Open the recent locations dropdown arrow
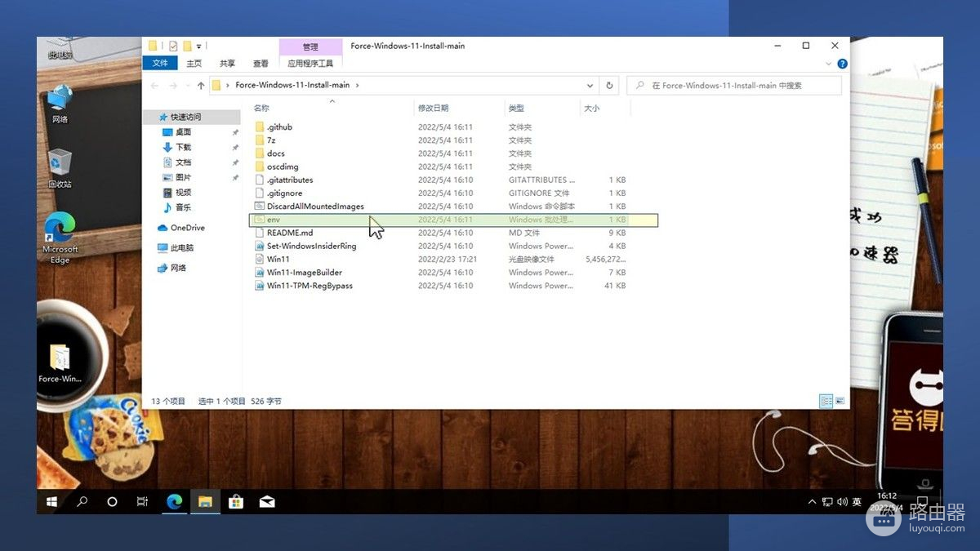This screenshot has height=551, width=980. coord(186,86)
